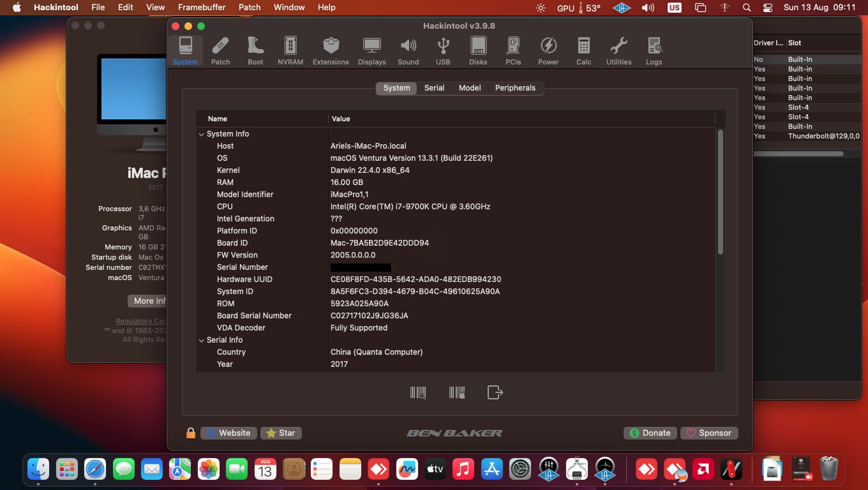868x490 pixels.
Task: Open the Power section
Action: click(548, 49)
